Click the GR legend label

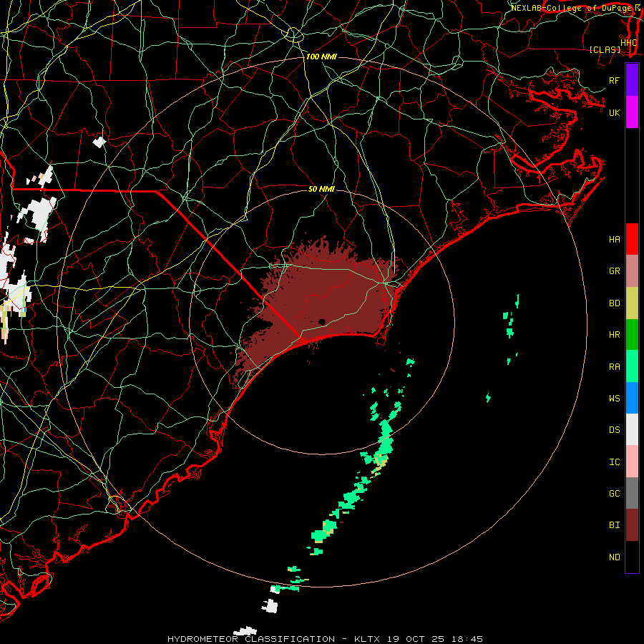pos(614,271)
